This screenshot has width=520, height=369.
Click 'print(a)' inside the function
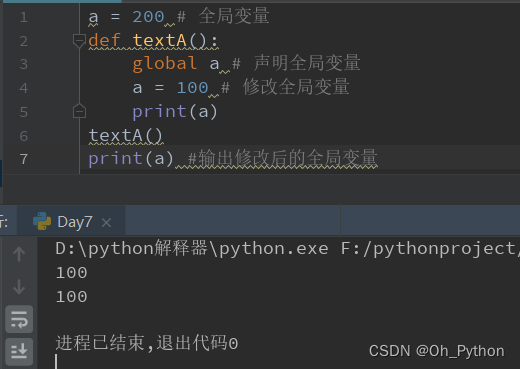pyautogui.click(x=175, y=111)
